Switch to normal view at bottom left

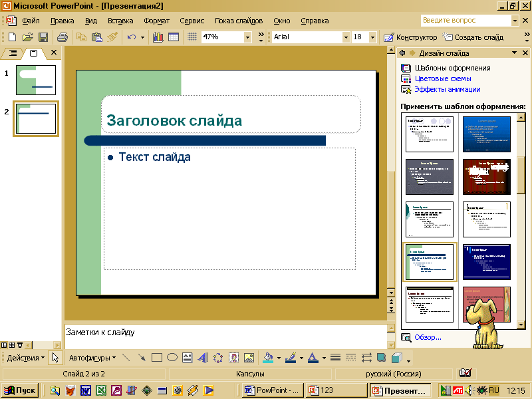(4, 345)
